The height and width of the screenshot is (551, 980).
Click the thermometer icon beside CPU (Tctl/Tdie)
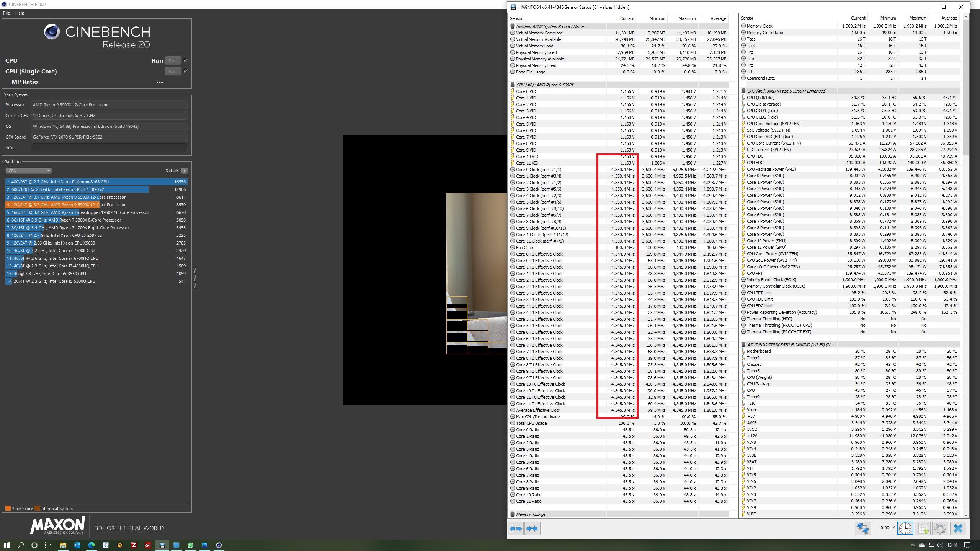coord(743,98)
